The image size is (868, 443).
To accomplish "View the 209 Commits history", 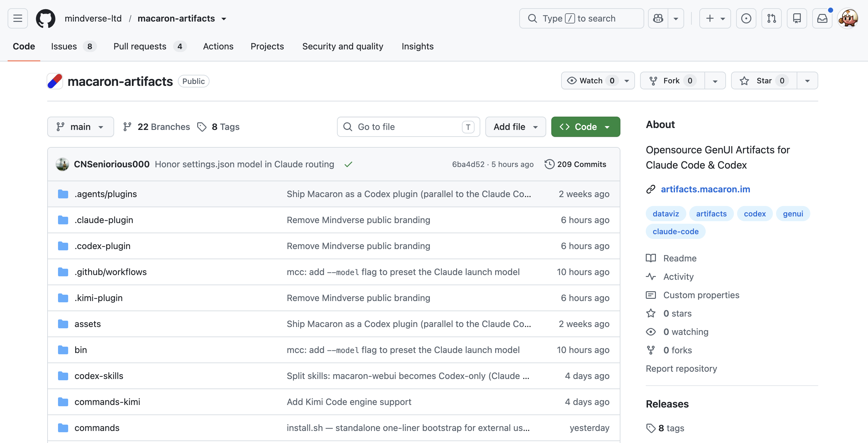I will click(575, 164).
